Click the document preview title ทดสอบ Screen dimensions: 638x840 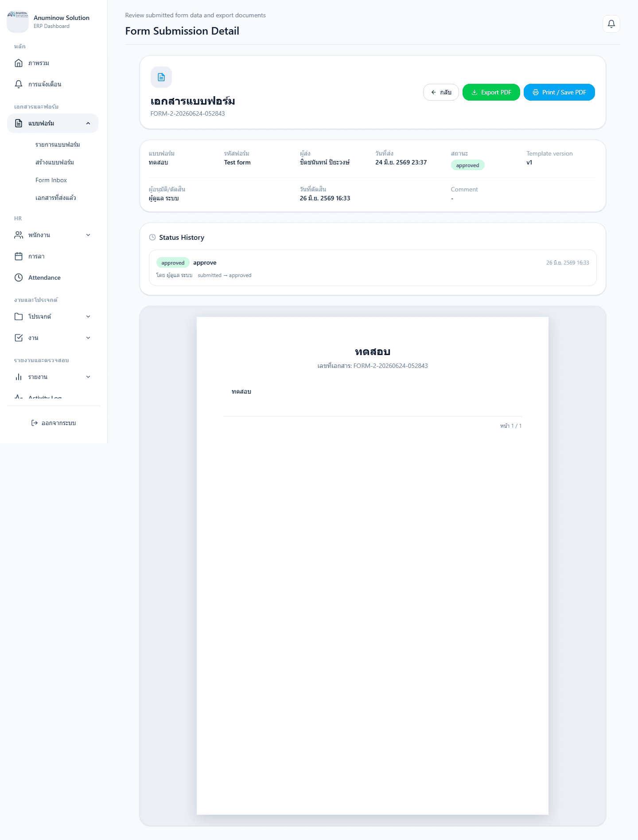(373, 352)
